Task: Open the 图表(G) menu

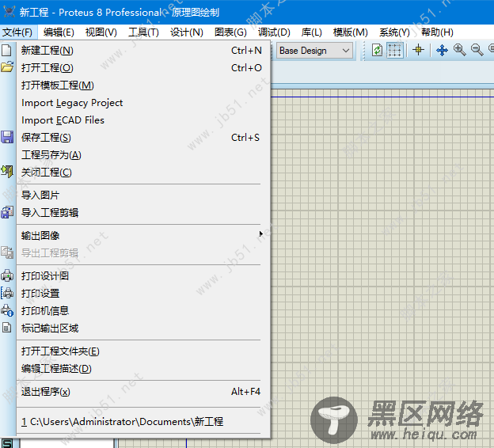Action: [x=230, y=32]
